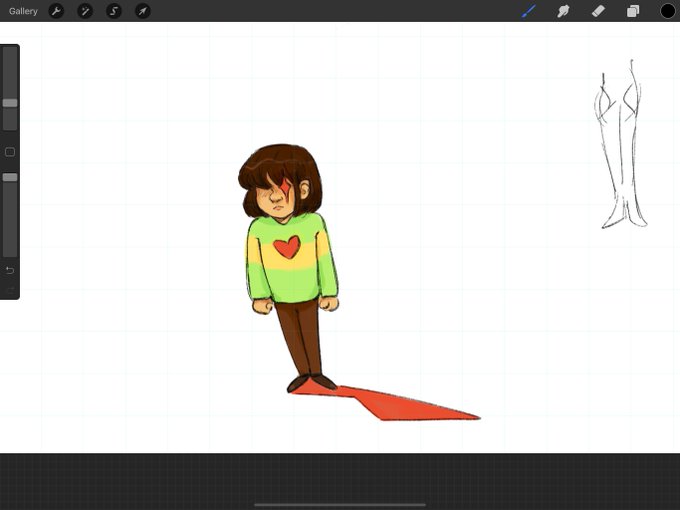This screenshot has width=680, height=510.
Task: Open the Adjustments magic wand menu
Action: pyautogui.click(x=85, y=11)
